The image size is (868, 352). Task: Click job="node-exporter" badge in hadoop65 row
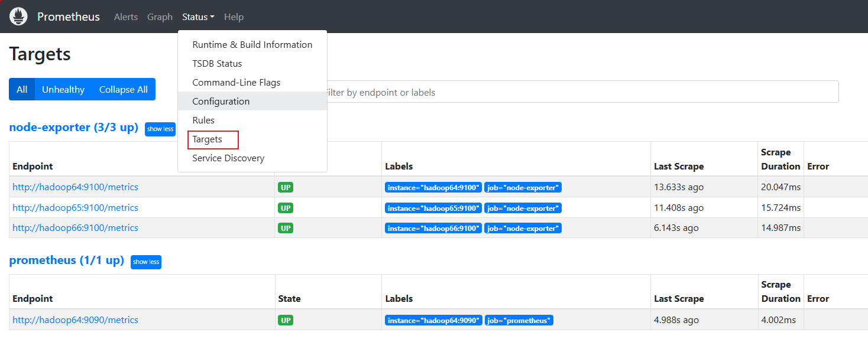point(523,208)
